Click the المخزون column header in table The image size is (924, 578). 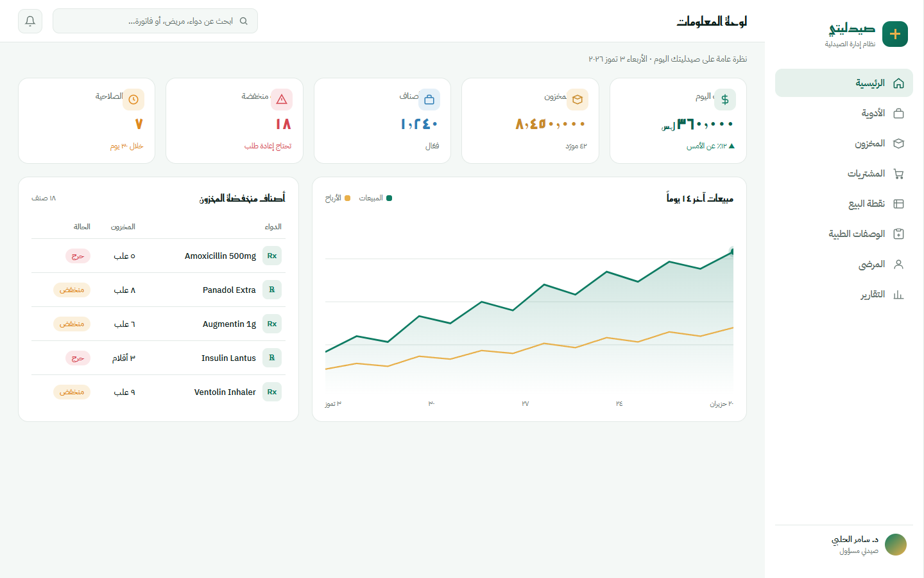click(123, 227)
